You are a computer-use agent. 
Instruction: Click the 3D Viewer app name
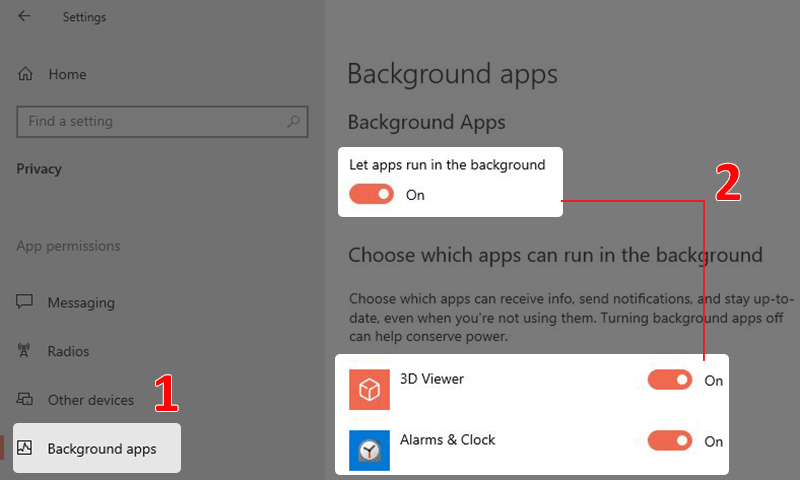click(x=431, y=379)
